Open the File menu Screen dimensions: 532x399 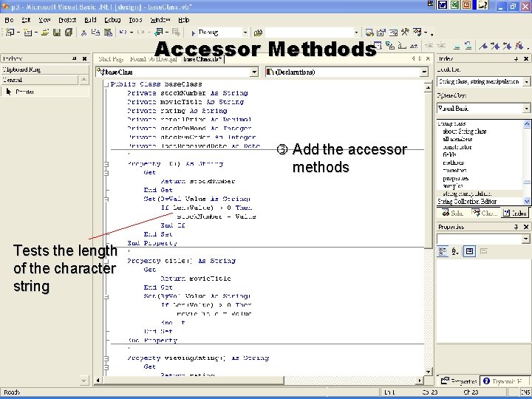9,20
